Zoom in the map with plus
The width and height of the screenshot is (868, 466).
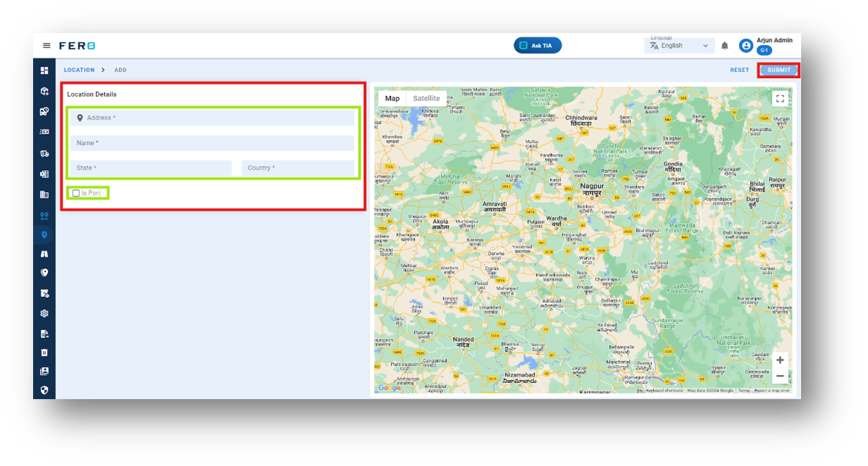pos(780,360)
